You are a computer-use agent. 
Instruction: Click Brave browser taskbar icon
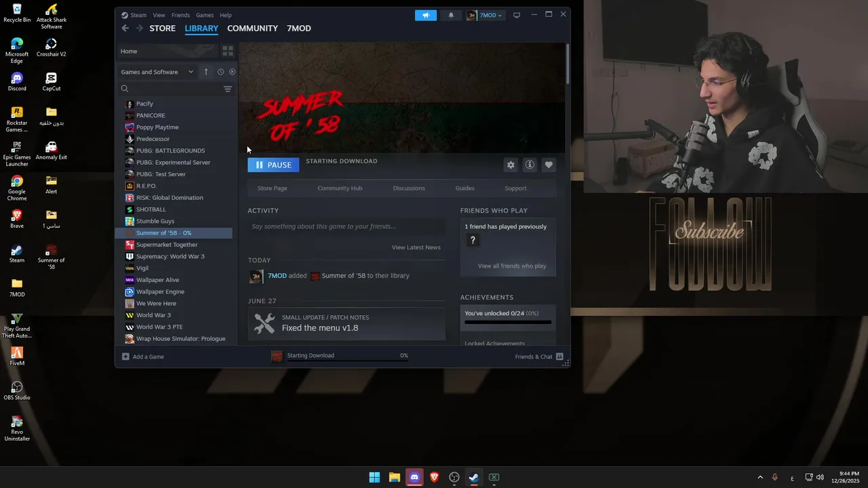click(x=434, y=477)
